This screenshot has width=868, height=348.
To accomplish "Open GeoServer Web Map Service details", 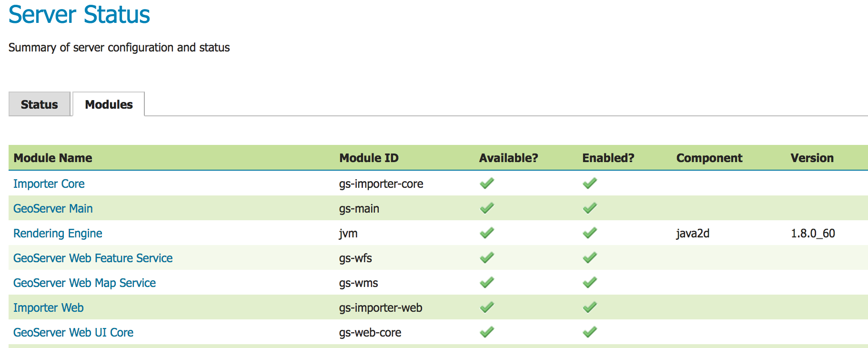I will [84, 283].
